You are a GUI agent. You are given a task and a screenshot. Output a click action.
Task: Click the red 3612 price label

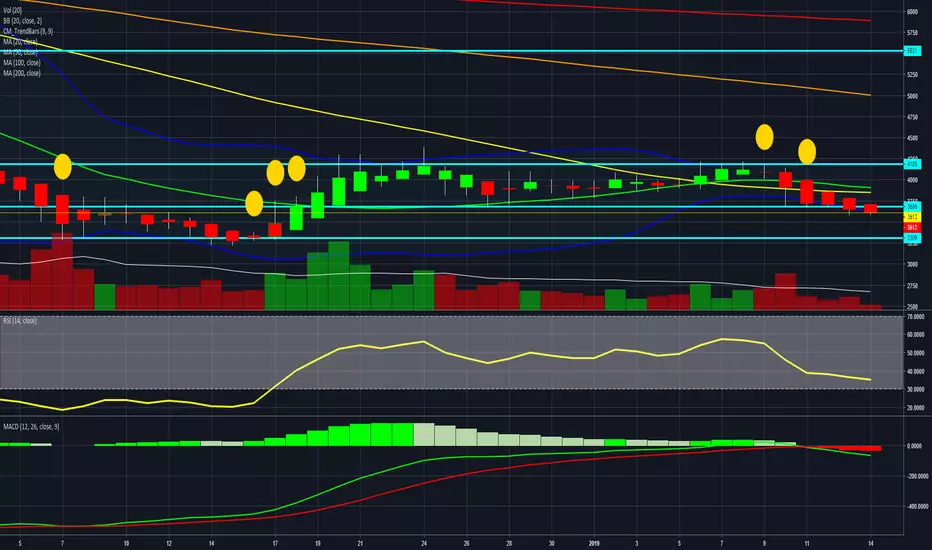[x=912, y=227]
